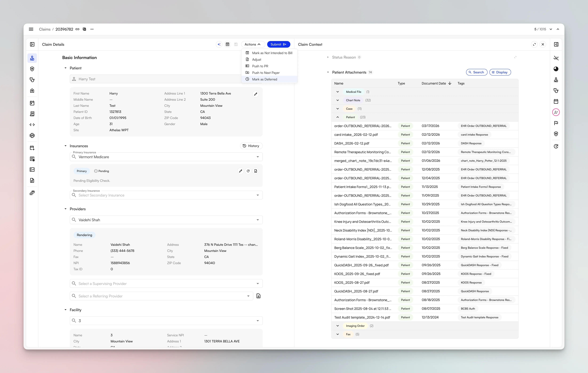588x373 pixels.
Task: Open Supervising Provider dropdown
Action: tap(258, 284)
